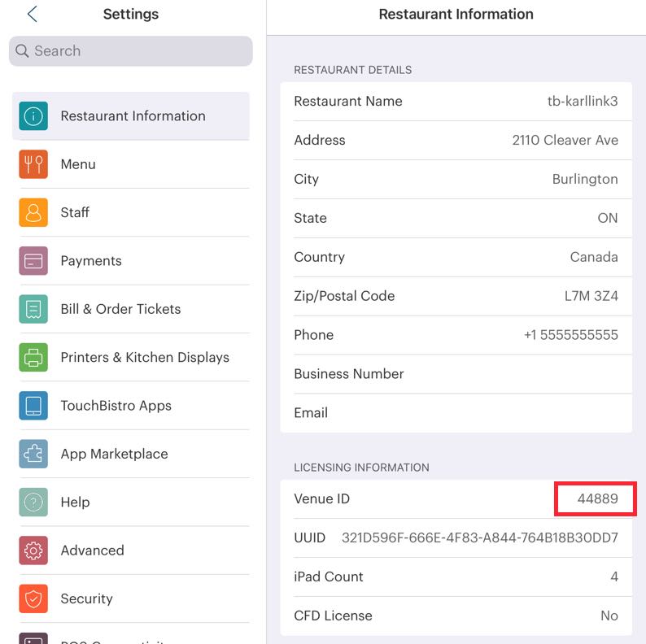Screen dimensions: 646x644
Task: Select the UUID value 321D596F-666E-4F83-A844-764B18B30DD7
Action: [479, 537]
